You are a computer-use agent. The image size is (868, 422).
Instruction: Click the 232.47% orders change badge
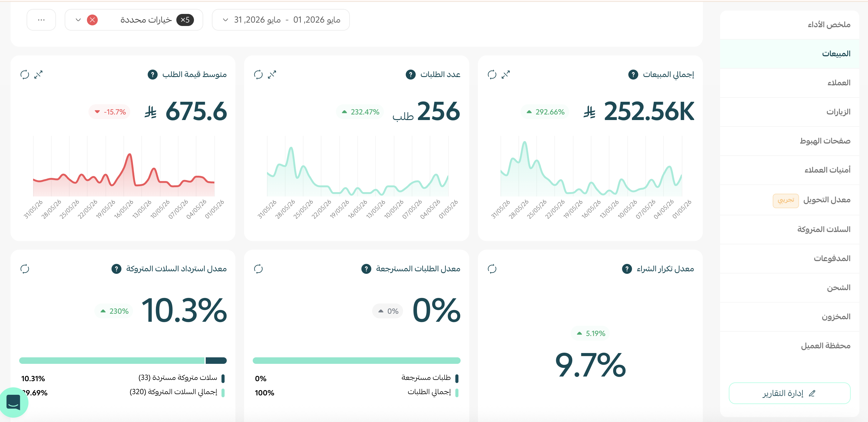(360, 112)
